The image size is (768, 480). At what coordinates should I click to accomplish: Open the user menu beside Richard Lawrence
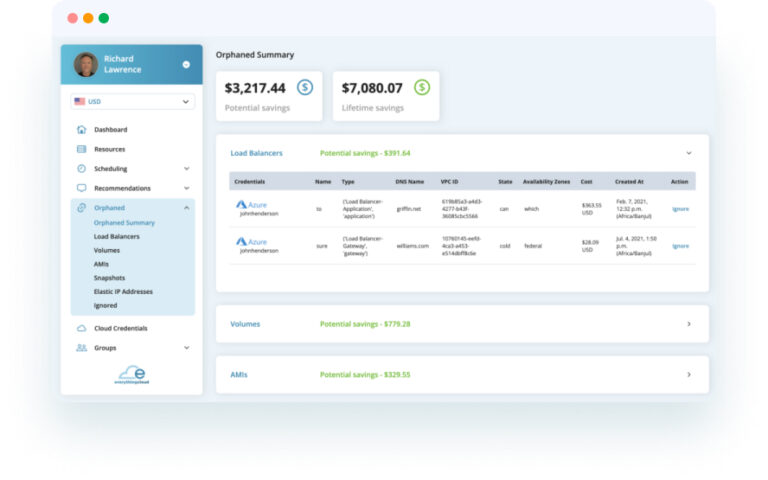click(x=186, y=65)
